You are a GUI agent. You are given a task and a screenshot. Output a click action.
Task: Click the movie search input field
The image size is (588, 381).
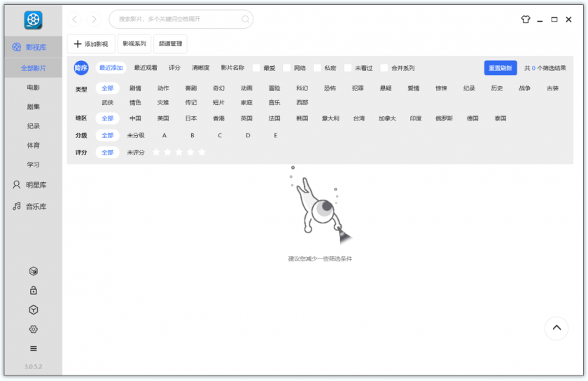[175, 20]
